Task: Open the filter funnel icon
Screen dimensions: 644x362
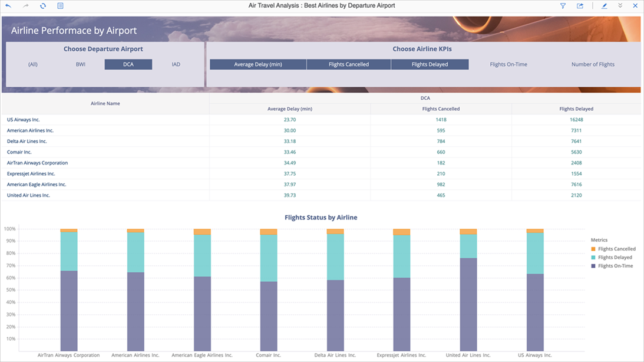Action: pyautogui.click(x=563, y=6)
